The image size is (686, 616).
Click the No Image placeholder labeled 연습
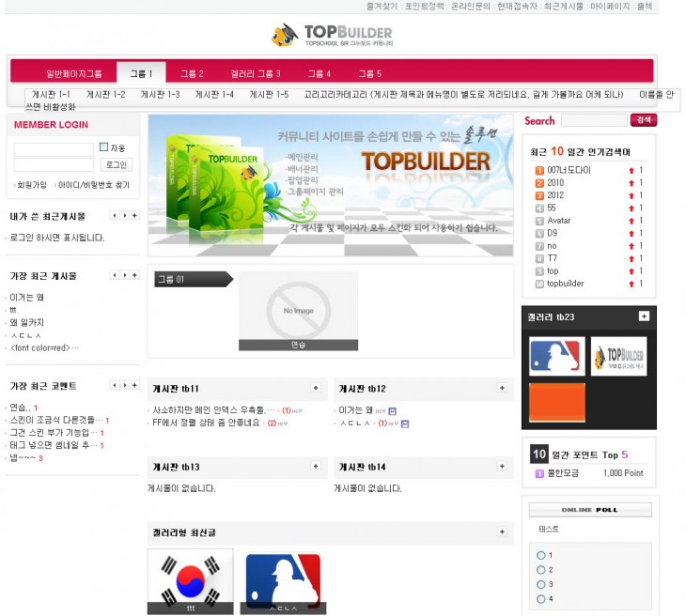299,311
